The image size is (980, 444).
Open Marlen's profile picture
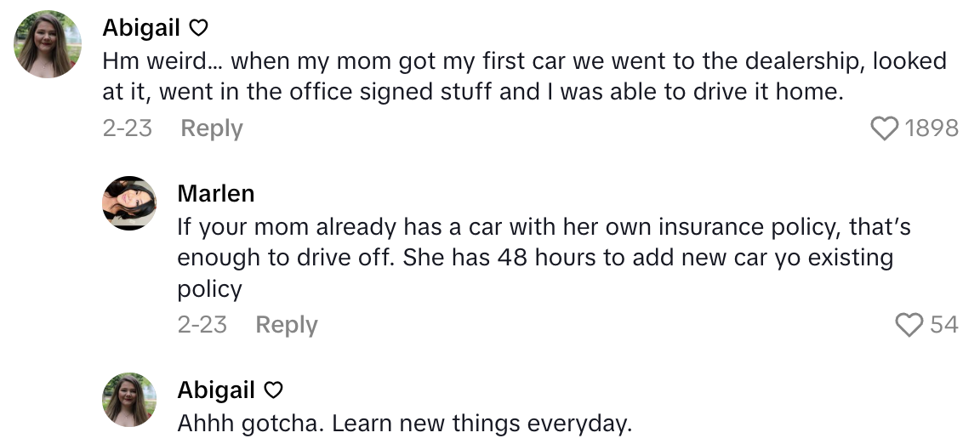(129, 203)
